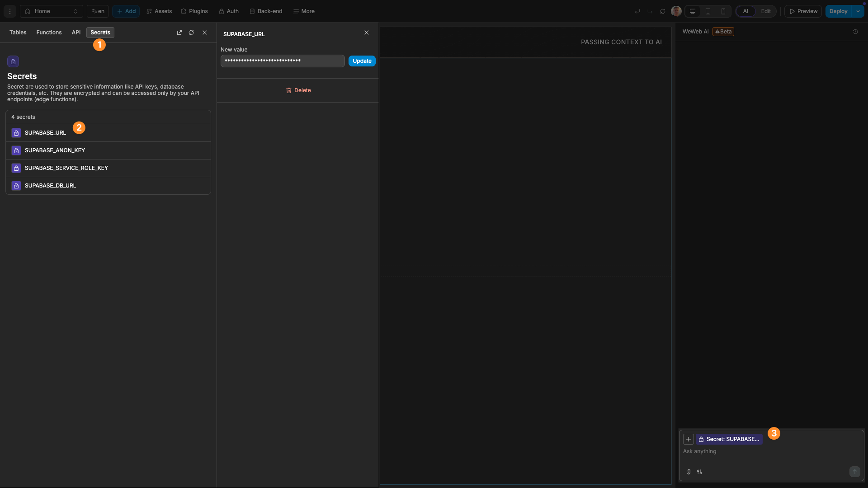Click the Update button
The image size is (868, 488).
362,61
